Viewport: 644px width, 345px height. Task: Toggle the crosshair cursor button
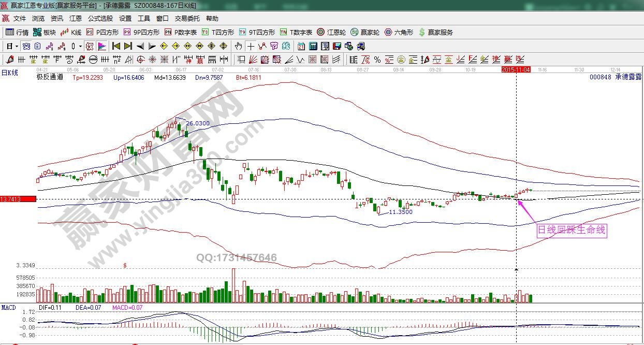tap(251, 46)
